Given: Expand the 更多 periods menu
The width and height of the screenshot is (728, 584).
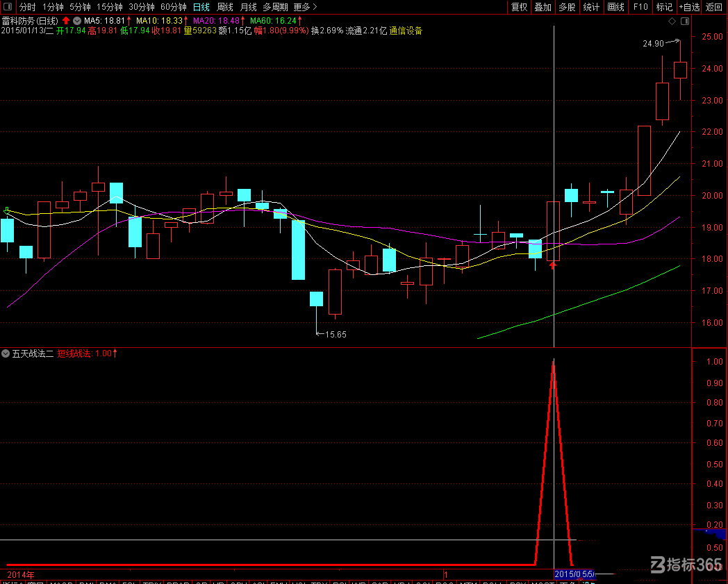Looking at the screenshot, I should (305, 7).
